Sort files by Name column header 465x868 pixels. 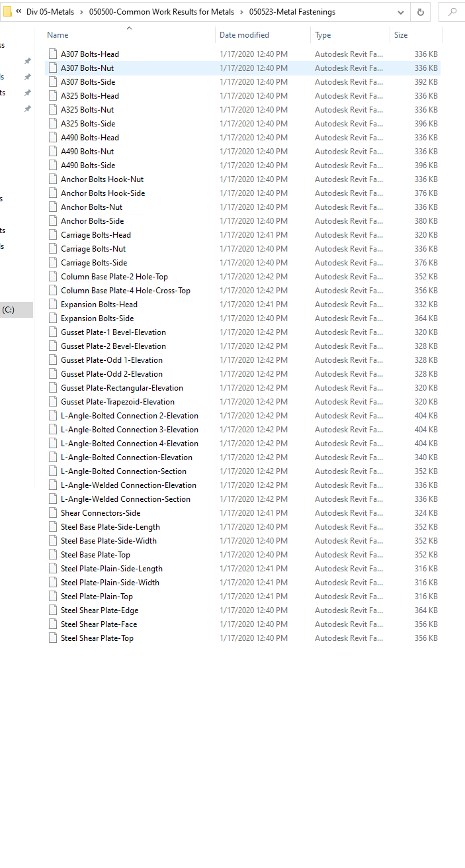point(58,35)
